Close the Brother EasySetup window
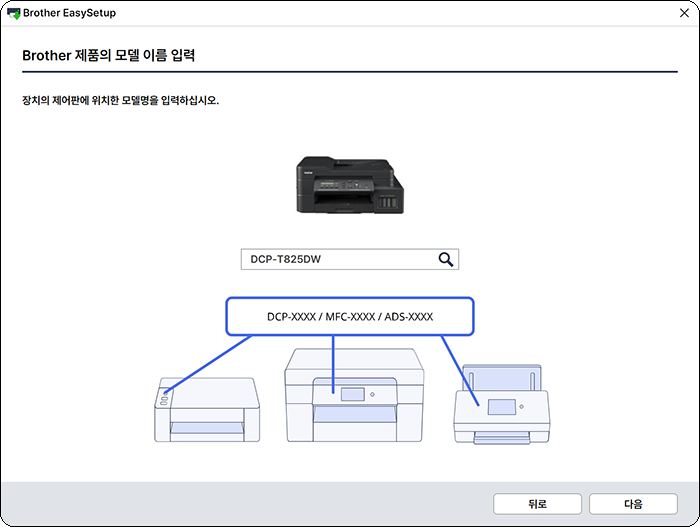 tap(684, 13)
